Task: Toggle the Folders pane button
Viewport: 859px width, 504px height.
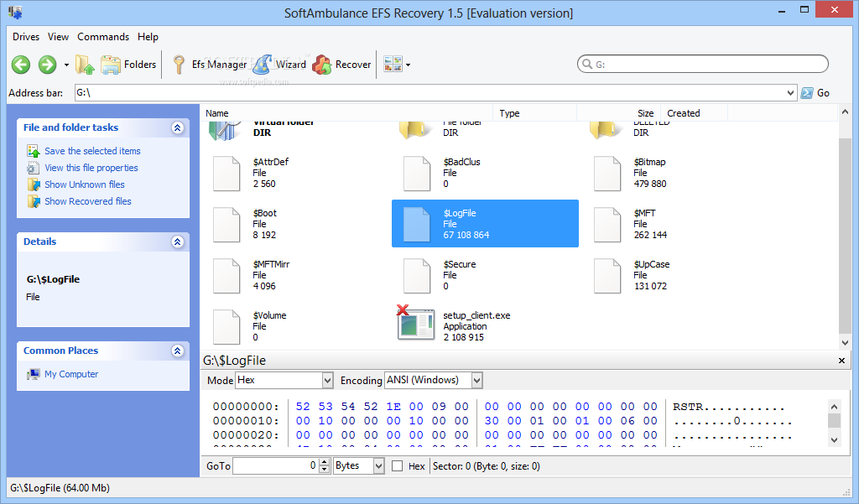Action: [x=128, y=65]
